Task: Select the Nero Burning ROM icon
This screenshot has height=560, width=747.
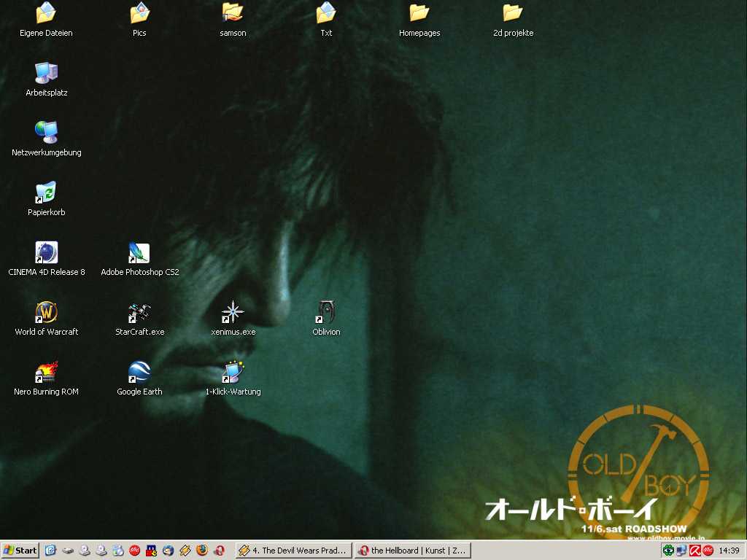Action: [47, 373]
